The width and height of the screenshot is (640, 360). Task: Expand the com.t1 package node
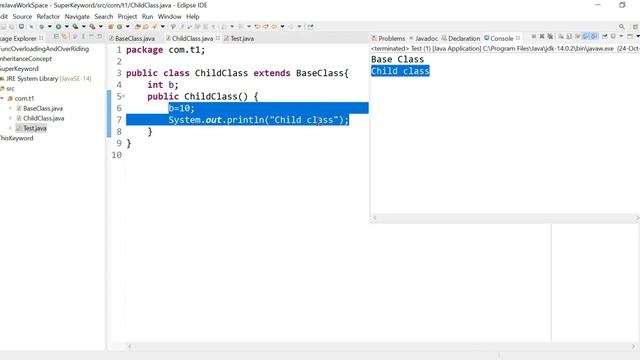coord(2,98)
